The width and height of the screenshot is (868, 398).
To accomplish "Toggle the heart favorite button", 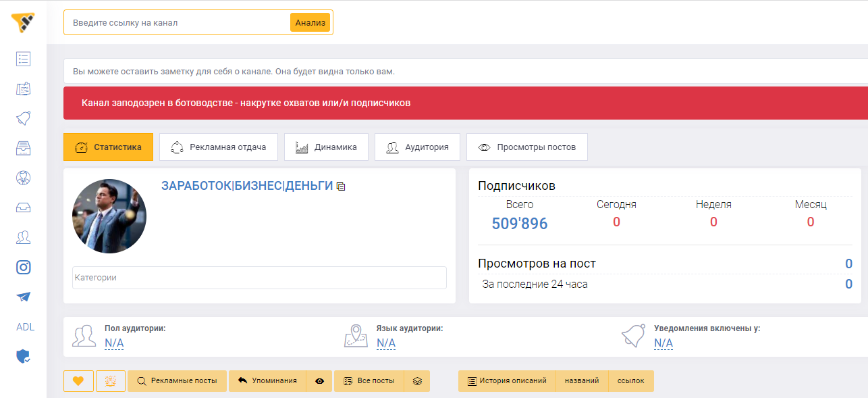I will [78, 380].
